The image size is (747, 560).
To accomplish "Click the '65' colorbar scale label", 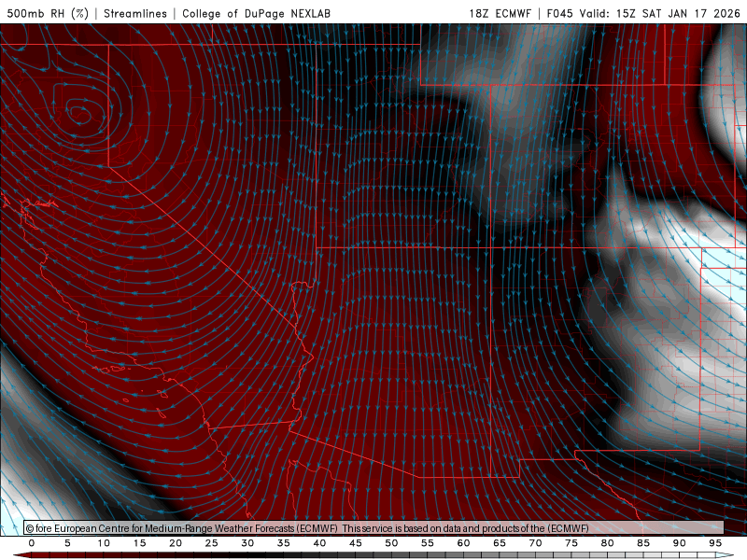I will click(x=500, y=543).
